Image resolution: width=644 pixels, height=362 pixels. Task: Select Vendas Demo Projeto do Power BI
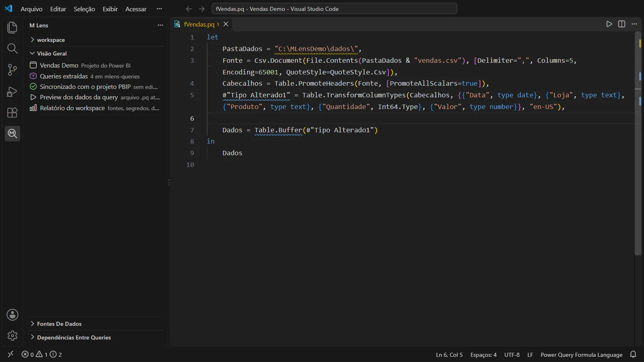tap(97, 65)
